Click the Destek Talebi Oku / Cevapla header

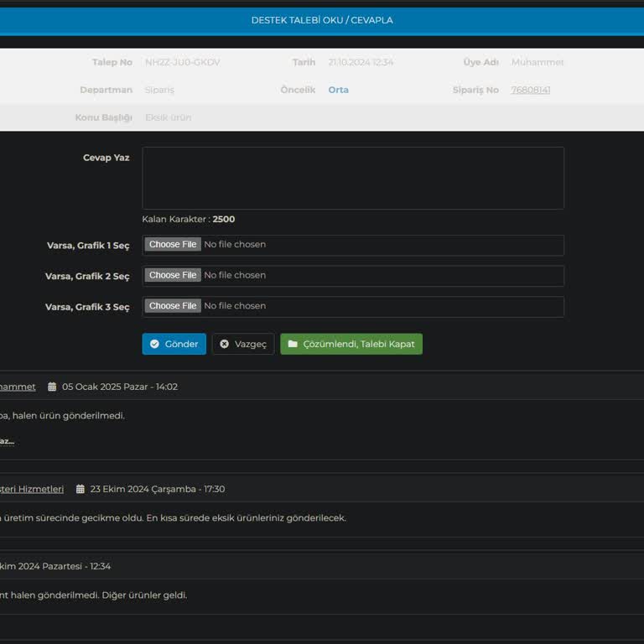[322, 20]
